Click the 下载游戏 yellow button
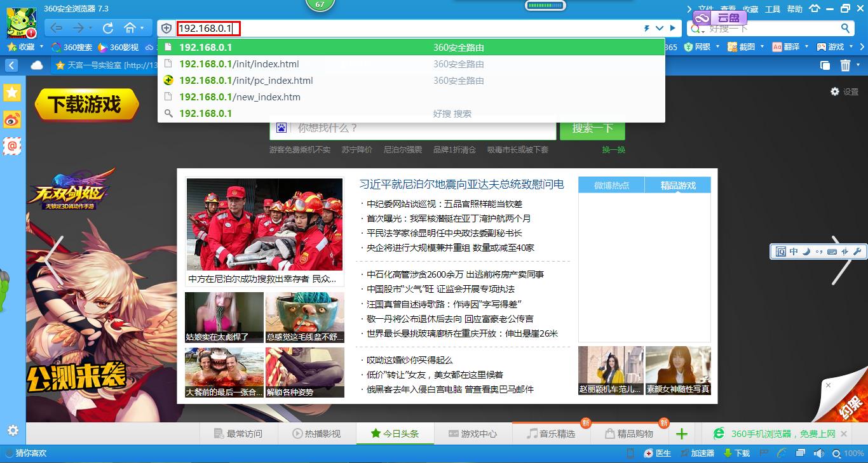 pyautogui.click(x=86, y=104)
